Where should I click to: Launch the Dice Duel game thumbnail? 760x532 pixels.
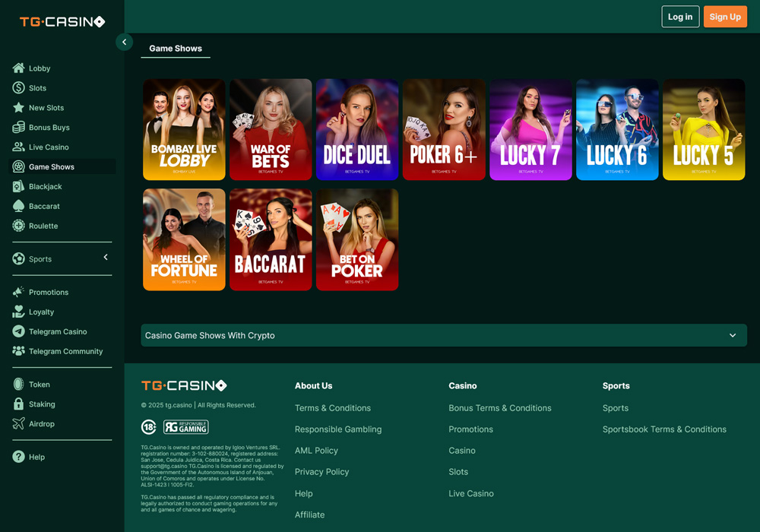pyautogui.click(x=357, y=129)
